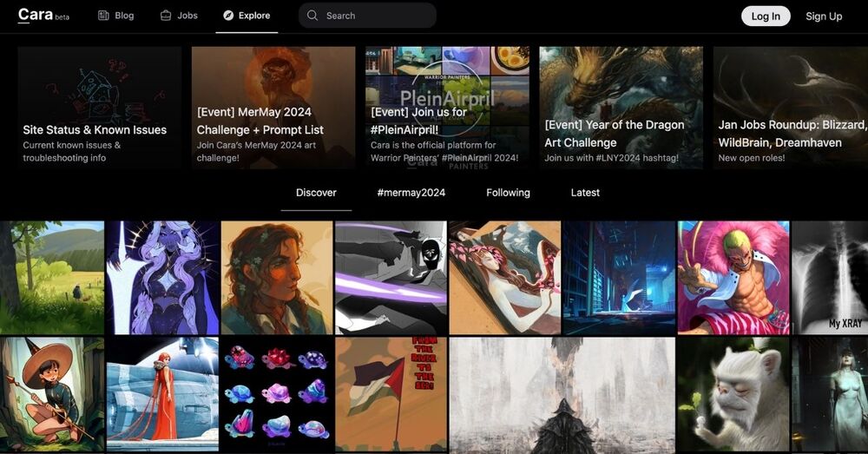This screenshot has height=454, width=868.
Task: View the colorful turtles artwork thumbnail
Action: tap(275, 393)
